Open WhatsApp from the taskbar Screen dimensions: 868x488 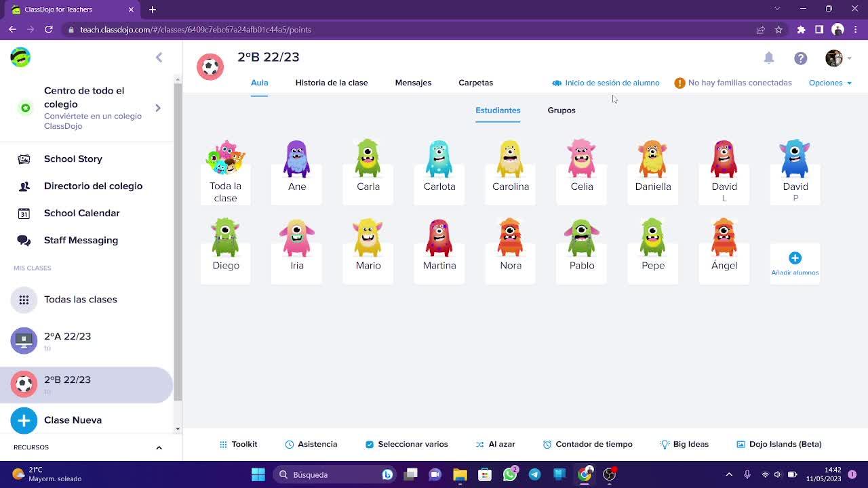coord(510,474)
